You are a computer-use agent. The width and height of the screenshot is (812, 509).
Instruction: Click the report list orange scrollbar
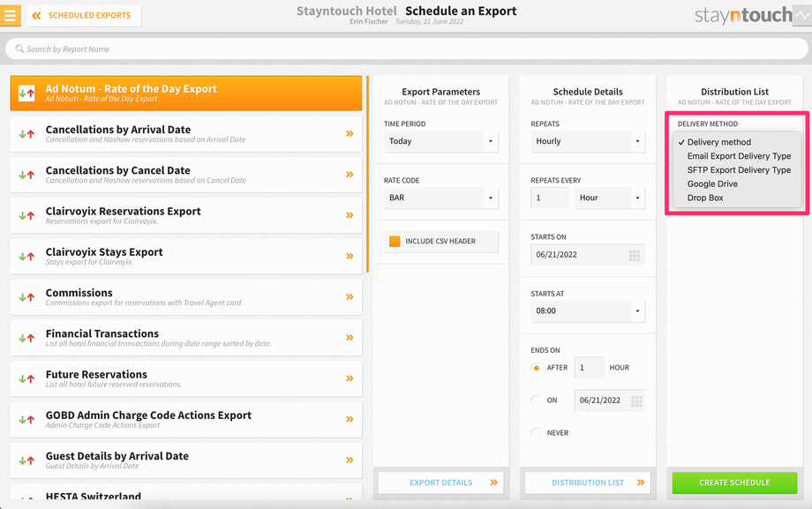point(367,175)
